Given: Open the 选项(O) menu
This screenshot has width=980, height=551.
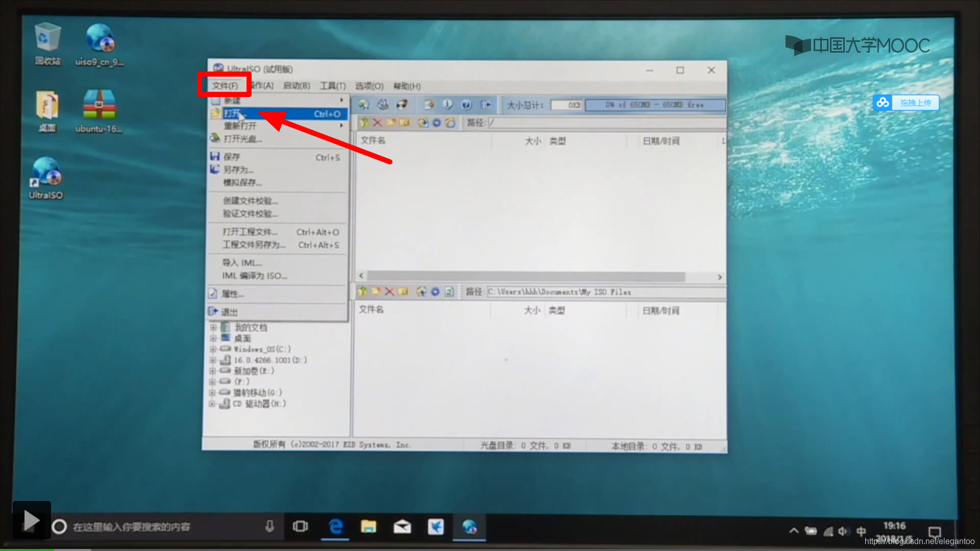Looking at the screenshot, I should click(369, 86).
